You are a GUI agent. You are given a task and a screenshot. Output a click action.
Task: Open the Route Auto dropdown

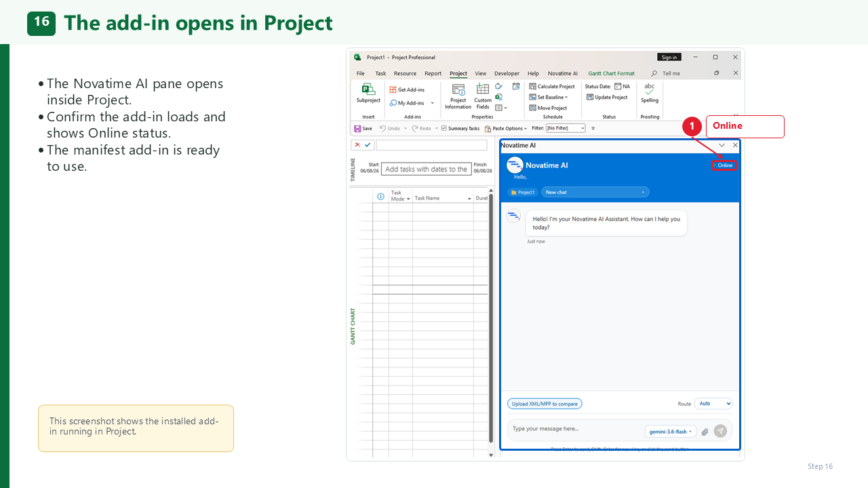click(x=713, y=403)
